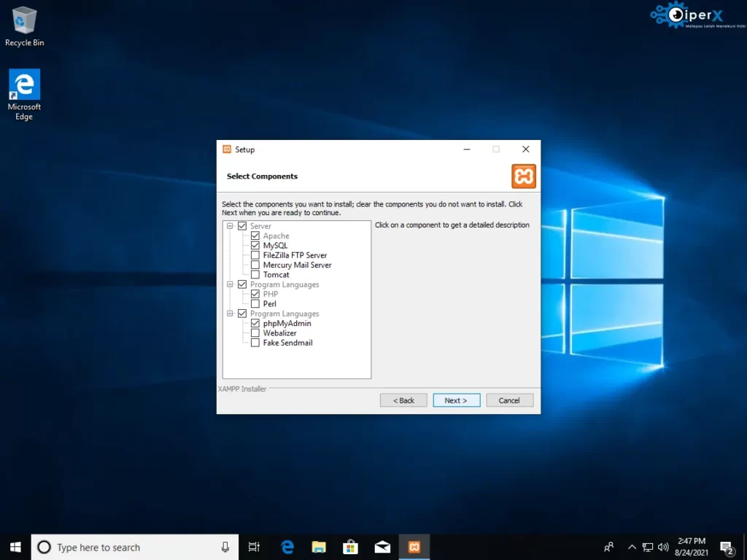
Task: Check the Perl language checkbox
Action: coord(255,303)
